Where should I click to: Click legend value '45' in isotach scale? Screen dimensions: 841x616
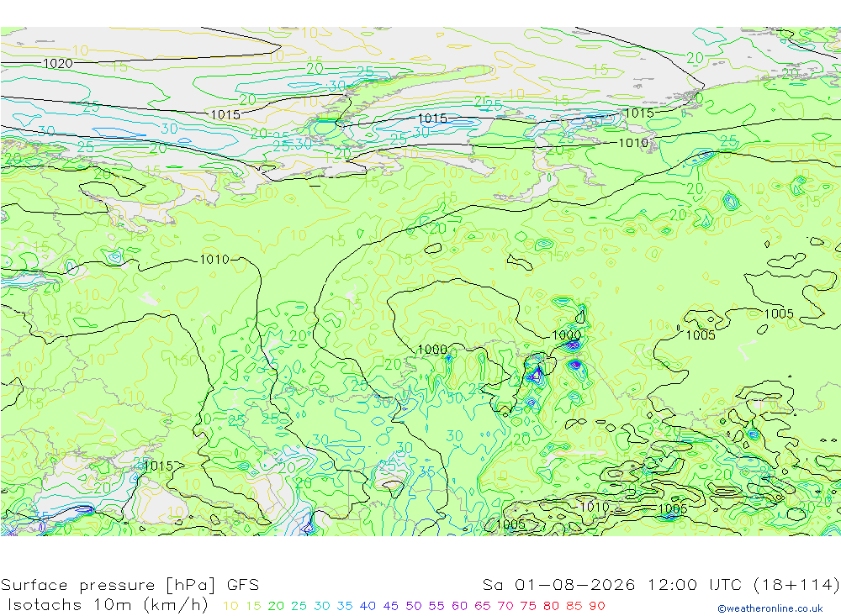[x=390, y=606]
